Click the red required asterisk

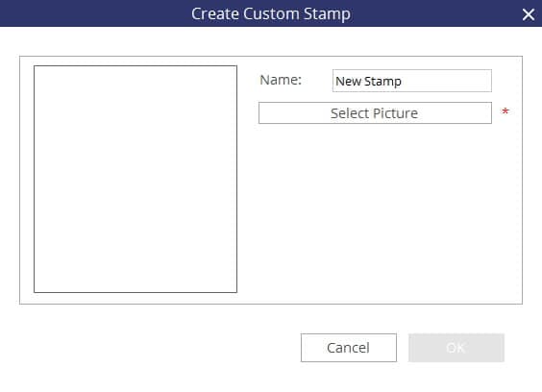505,111
